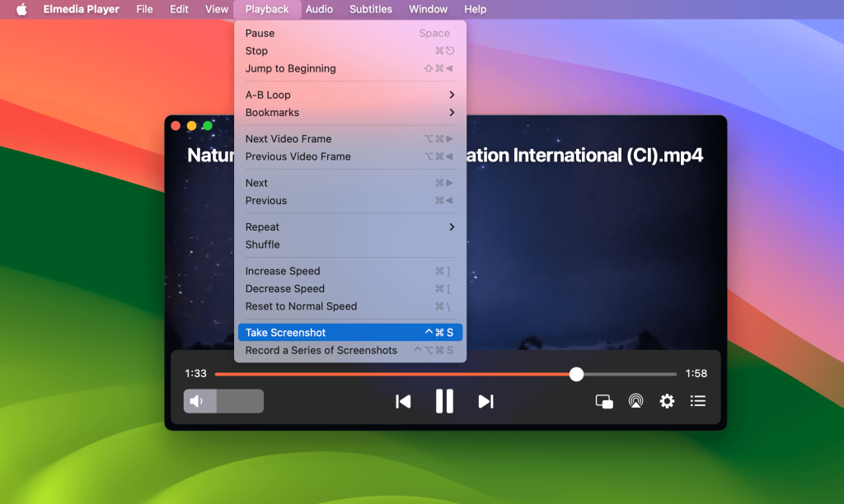Select Previous Video Frame
The height and width of the screenshot is (504, 844).
point(349,157)
